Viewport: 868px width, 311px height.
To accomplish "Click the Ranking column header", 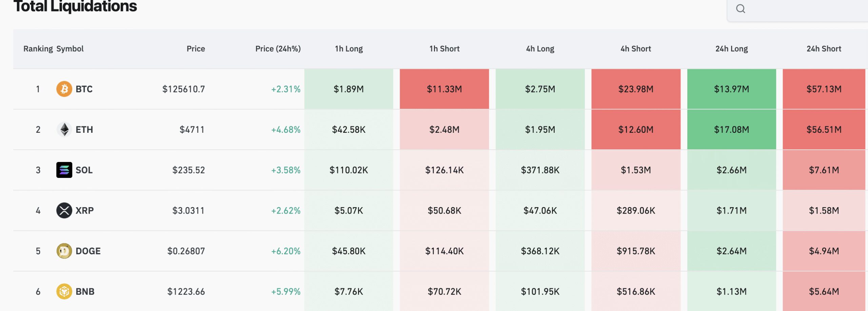I will tap(37, 49).
